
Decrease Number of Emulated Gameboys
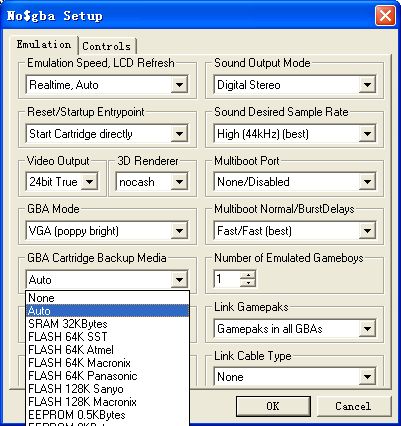248,283
